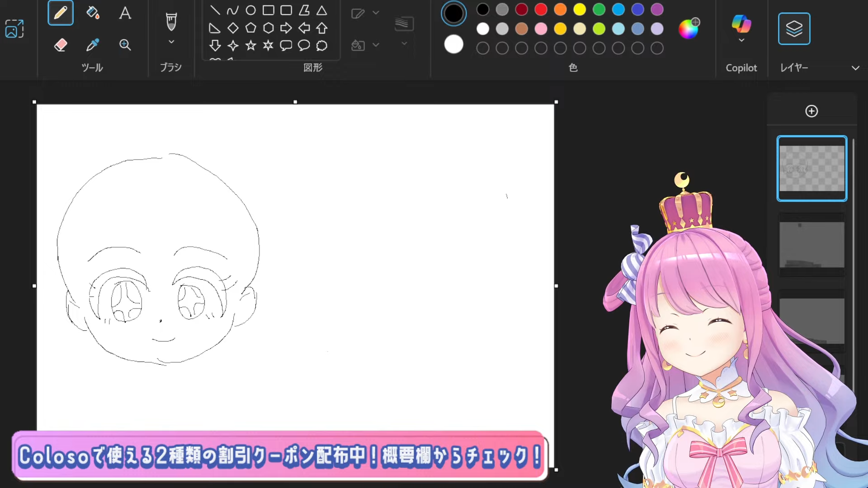The width and height of the screenshot is (868, 488).
Task: Toggle the Layers panel button
Action: 794,28
